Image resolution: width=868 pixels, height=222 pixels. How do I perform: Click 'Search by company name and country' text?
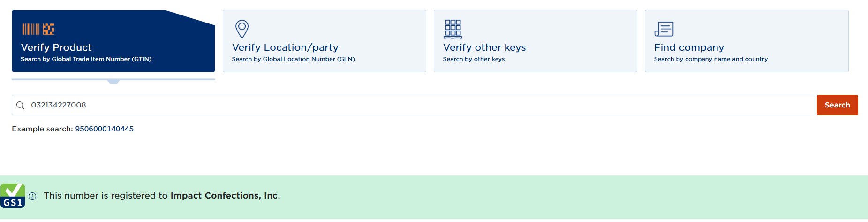point(710,59)
